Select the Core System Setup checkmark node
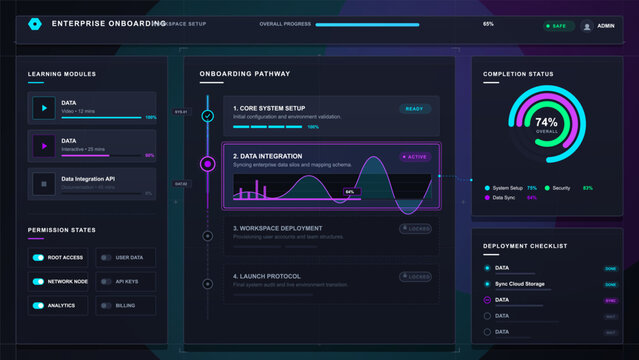Image resolution: width=639 pixels, height=360 pixels. tap(207, 116)
